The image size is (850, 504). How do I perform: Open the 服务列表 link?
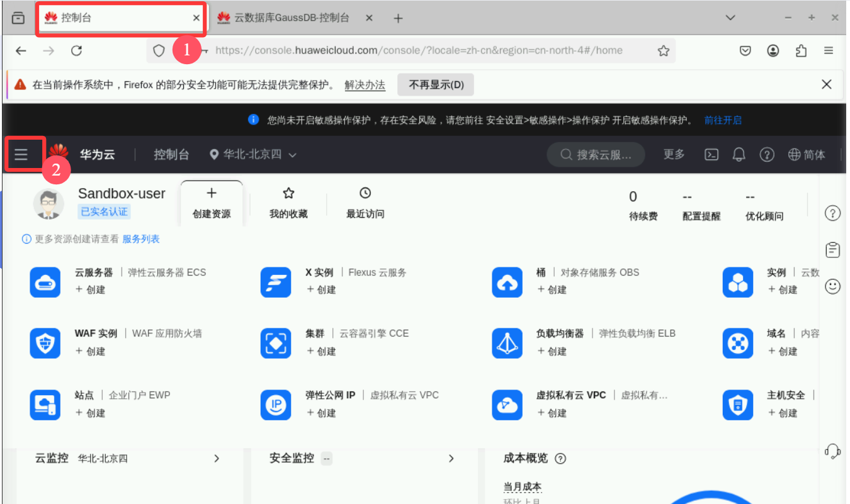[x=141, y=239]
